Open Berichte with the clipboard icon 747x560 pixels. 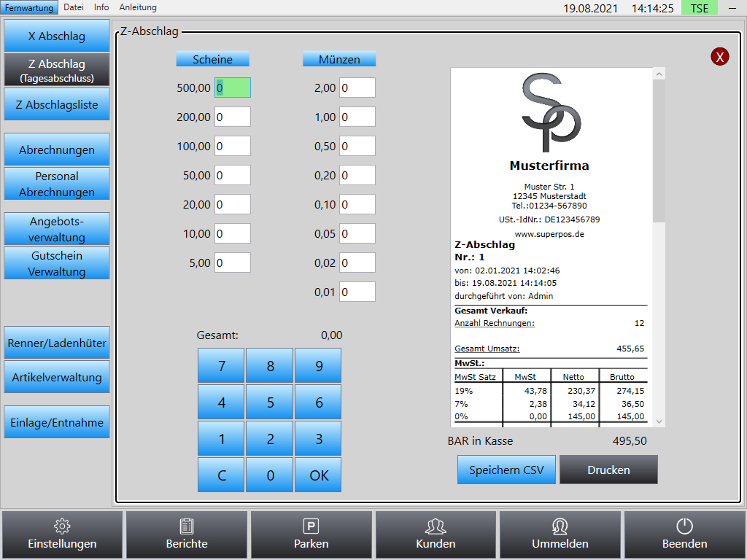click(x=187, y=534)
